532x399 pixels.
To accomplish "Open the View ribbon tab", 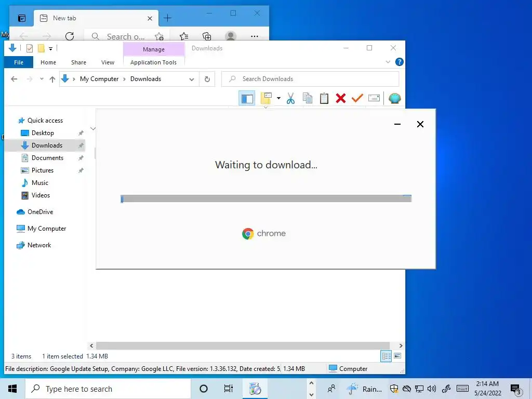I will [108, 62].
